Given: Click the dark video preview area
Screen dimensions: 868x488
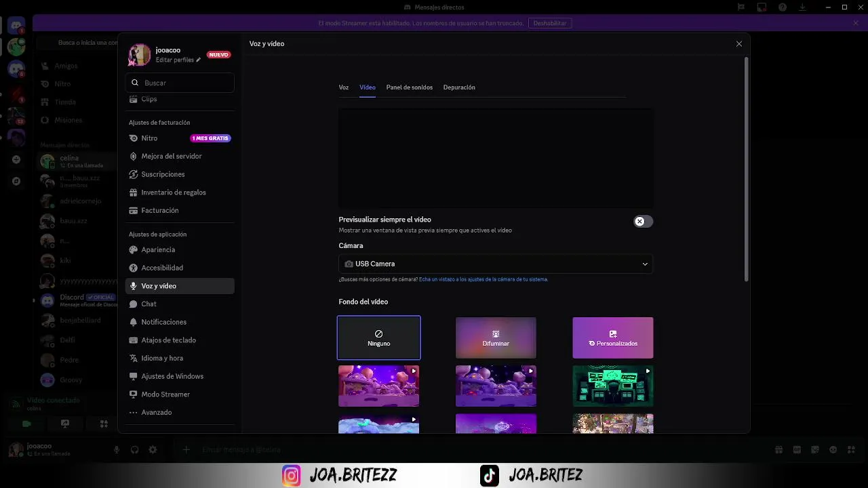Looking at the screenshot, I should tap(496, 158).
